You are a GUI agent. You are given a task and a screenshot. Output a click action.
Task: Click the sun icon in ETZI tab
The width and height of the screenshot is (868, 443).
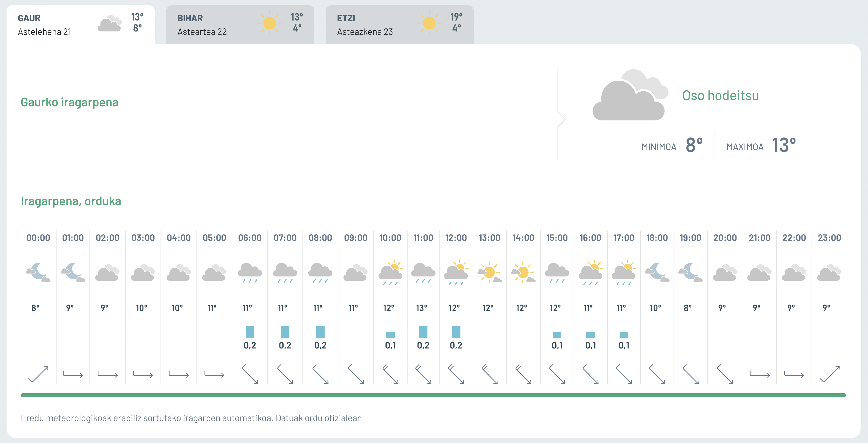(x=429, y=23)
